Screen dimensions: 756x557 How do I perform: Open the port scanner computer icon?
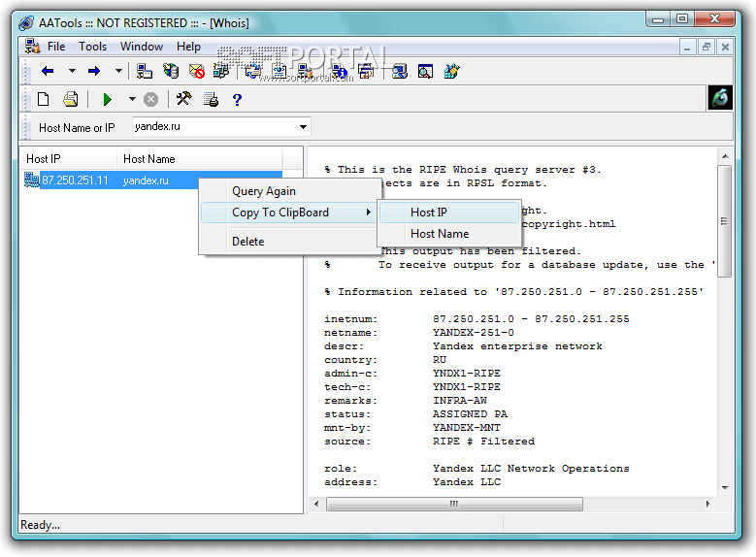click(x=144, y=72)
